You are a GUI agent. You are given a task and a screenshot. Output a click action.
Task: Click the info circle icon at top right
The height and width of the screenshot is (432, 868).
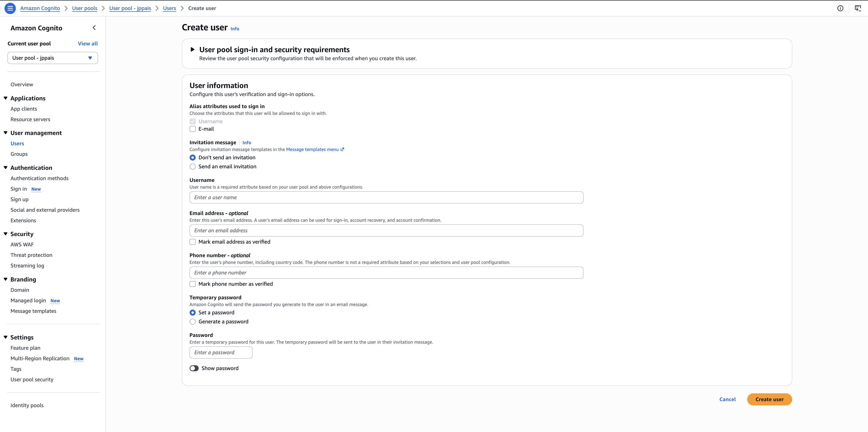click(840, 9)
